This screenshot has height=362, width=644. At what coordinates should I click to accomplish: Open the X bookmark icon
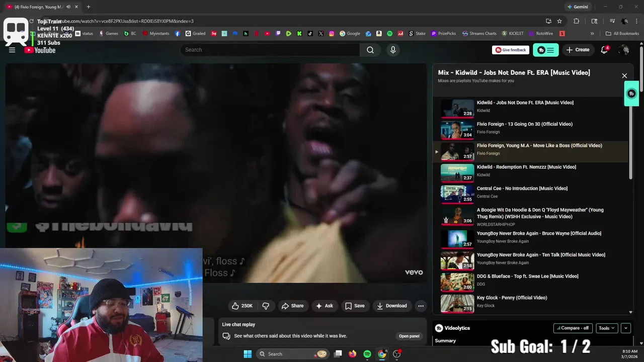click(320, 34)
